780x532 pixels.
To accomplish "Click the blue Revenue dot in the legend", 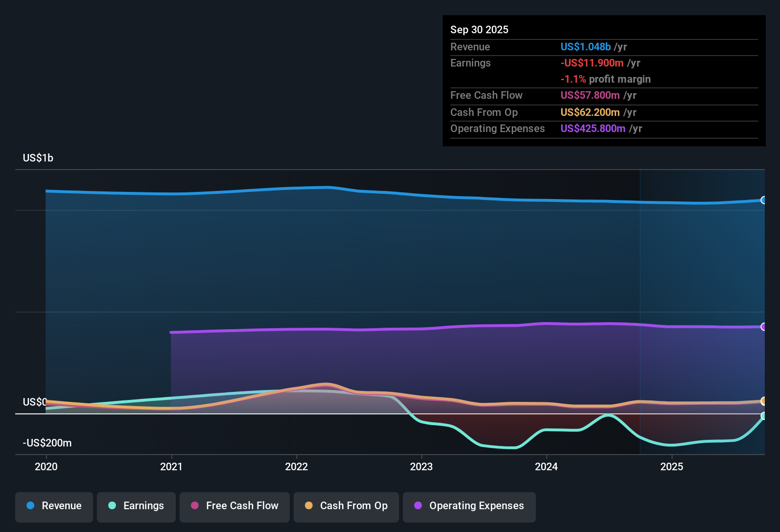I will pyautogui.click(x=30, y=506).
